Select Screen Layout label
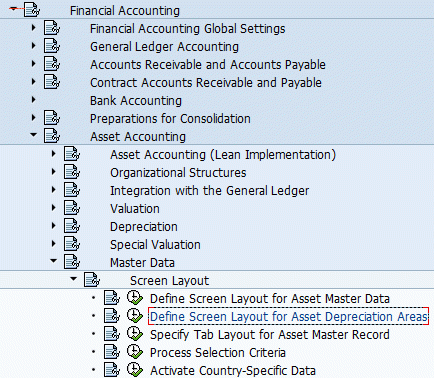Image resolution: width=434 pixels, height=378 pixels. [169, 281]
